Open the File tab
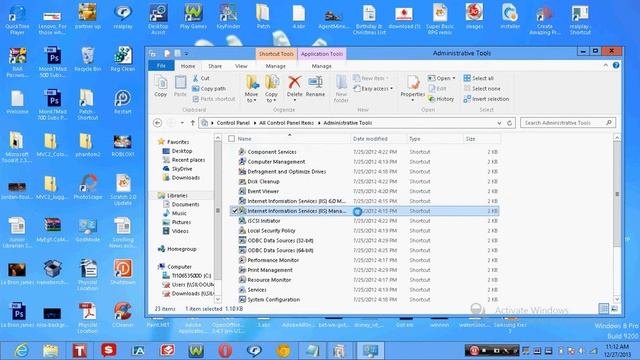This screenshot has width=640, height=360. coord(161,66)
